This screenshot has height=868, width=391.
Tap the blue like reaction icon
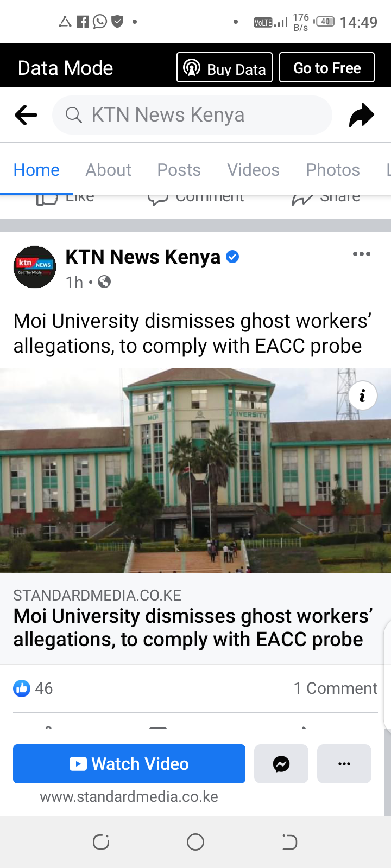(22, 688)
